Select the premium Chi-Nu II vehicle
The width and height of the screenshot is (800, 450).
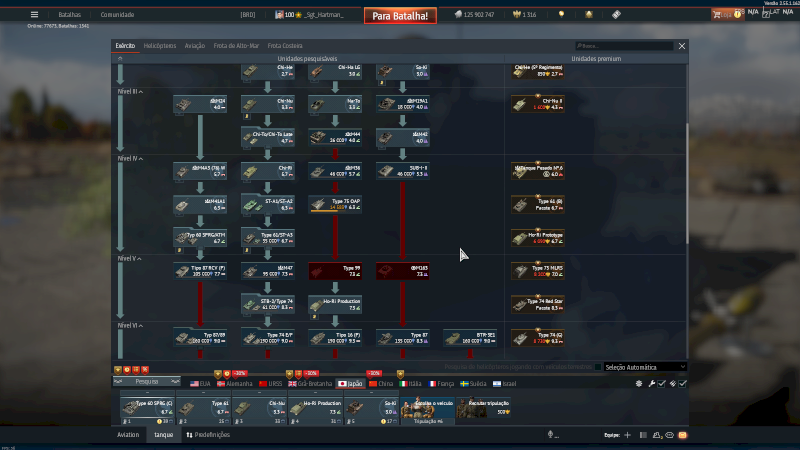tap(538, 104)
